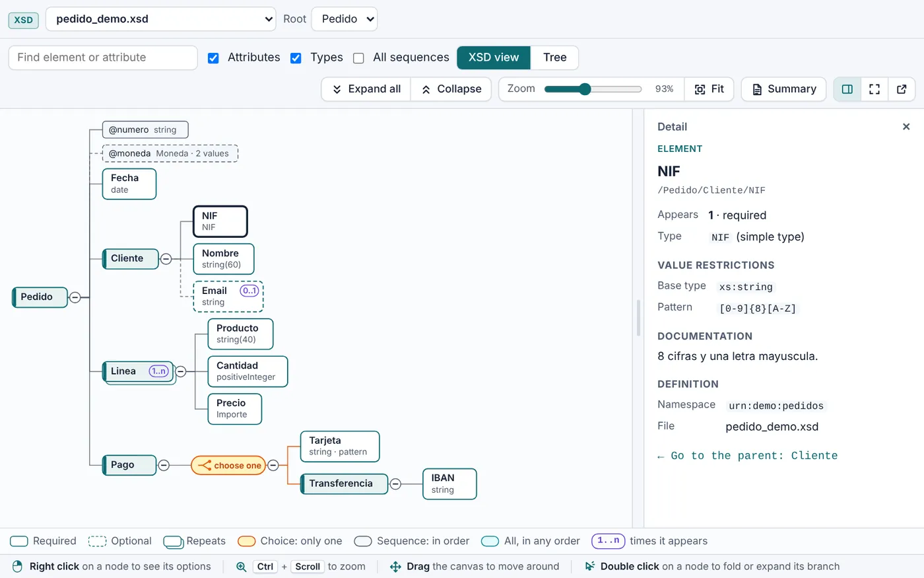The image size is (924, 578).
Task: Open diagram in new window icon
Action: click(x=902, y=89)
